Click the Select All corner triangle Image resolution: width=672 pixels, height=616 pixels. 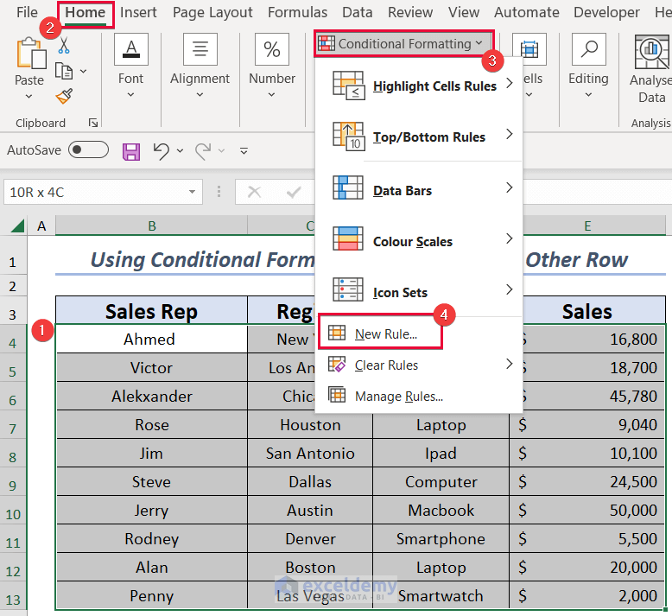16,226
